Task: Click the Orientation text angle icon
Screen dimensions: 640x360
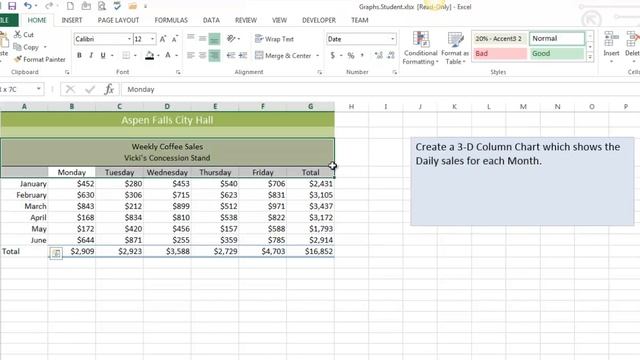Action: 231,39
